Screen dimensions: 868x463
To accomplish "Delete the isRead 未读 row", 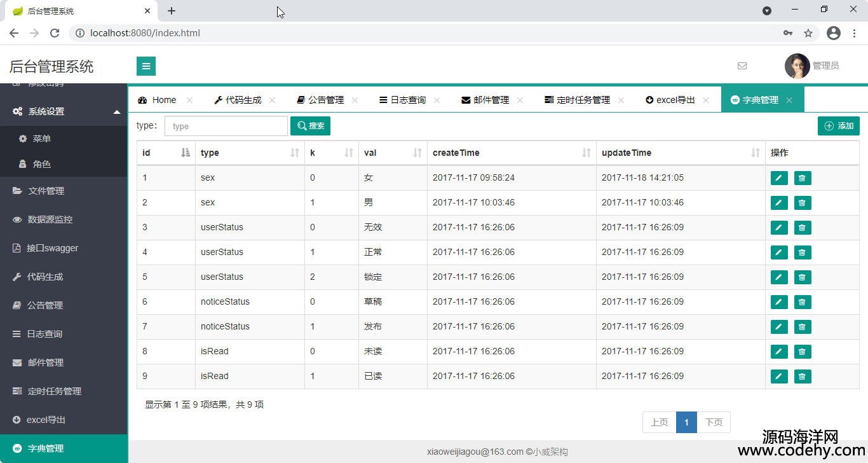I will point(803,352).
